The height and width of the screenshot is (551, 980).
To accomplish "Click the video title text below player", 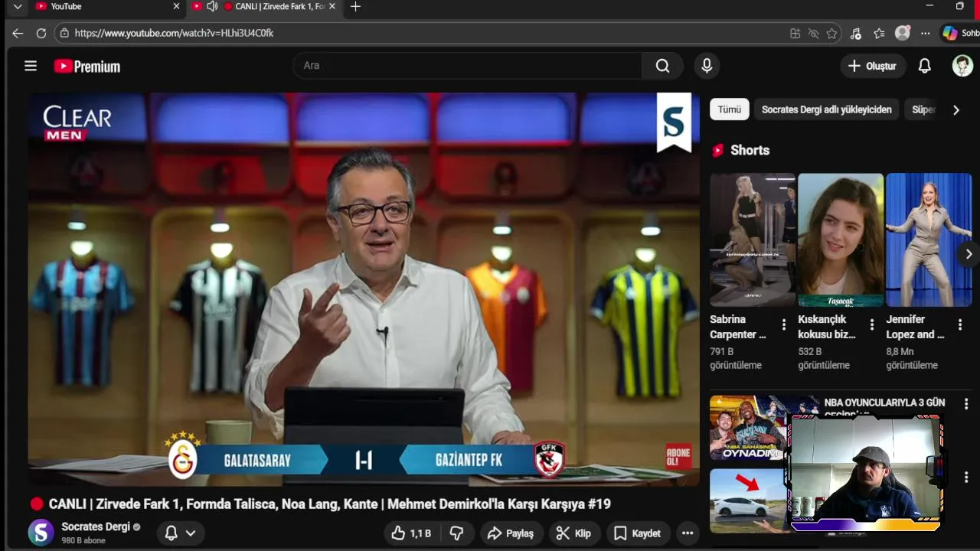I will pos(329,504).
